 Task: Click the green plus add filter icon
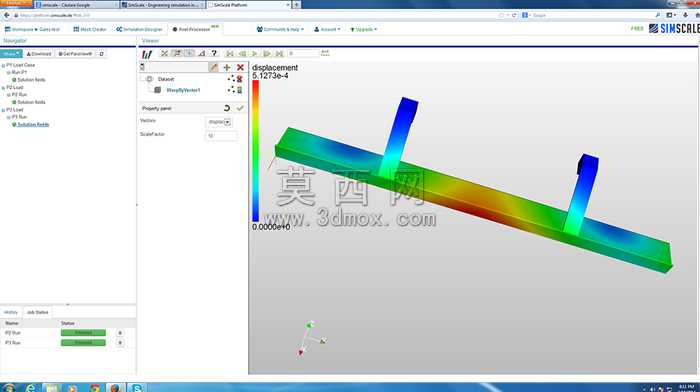coord(227,67)
